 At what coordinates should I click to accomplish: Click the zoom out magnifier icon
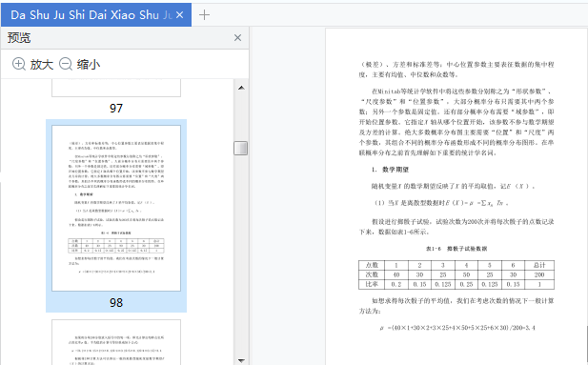click(66, 64)
